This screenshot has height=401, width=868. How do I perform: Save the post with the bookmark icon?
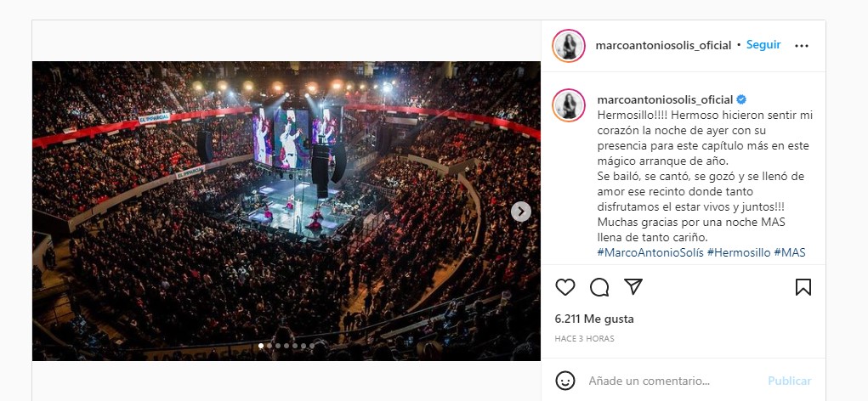coord(803,287)
